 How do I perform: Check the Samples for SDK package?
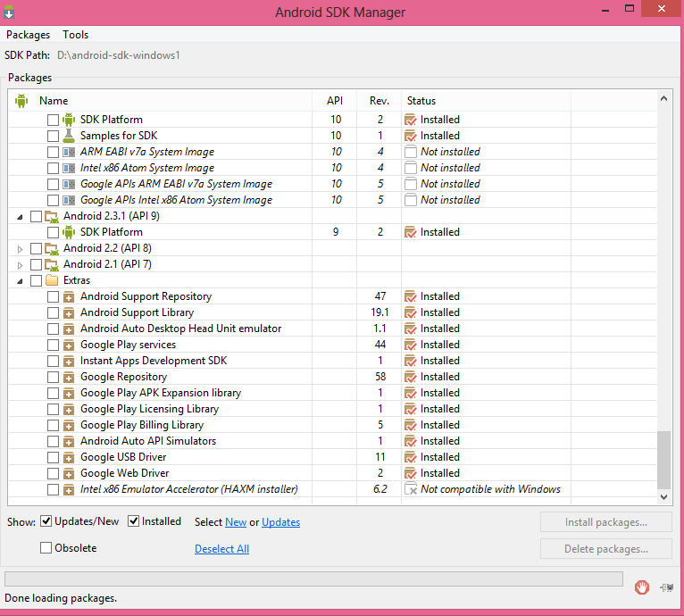pyautogui.click(x=53, y=136)
